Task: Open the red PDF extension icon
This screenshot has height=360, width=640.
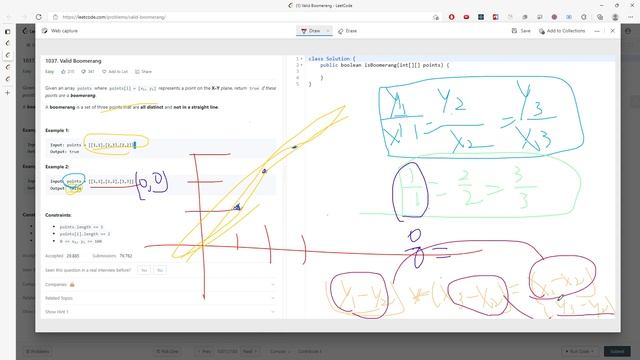Action: click(495, 17)
